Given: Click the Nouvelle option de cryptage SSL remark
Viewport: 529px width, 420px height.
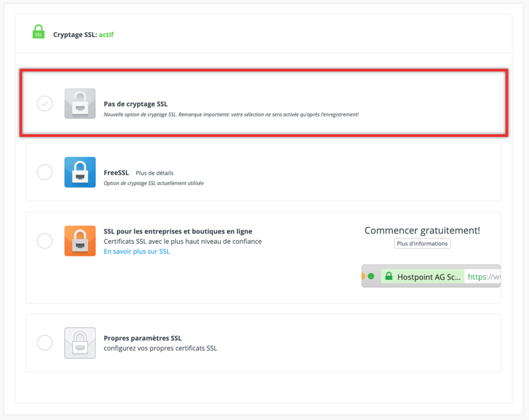Looking at the screenshot, I should [x=231, y=114].
